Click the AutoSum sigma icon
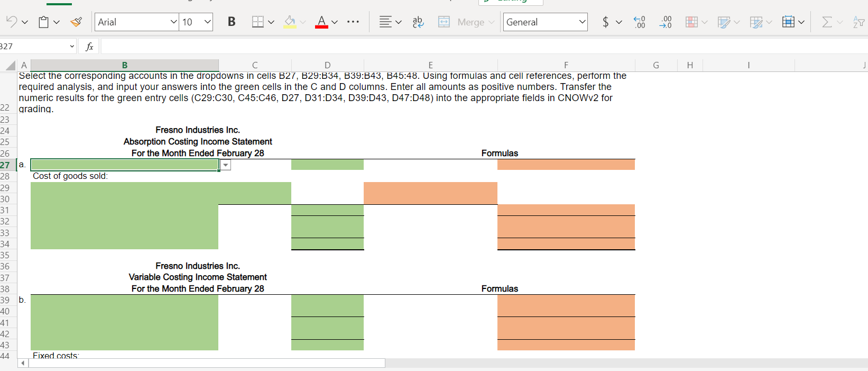Image resolution: width=868 pixels, height=371 pixels. pyautogui.click(x=827, y=22)
